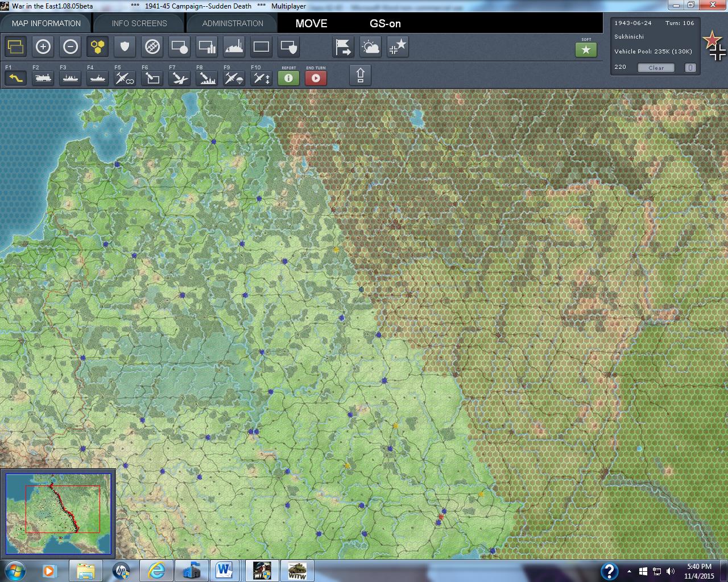Click the MOVE mode label
Image resolution: width=728 pixels, height=582 pixels.
point(311,23)
